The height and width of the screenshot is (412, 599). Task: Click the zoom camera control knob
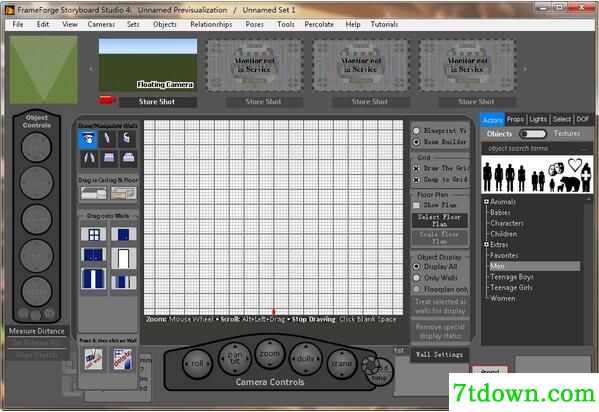click(270, 354)
